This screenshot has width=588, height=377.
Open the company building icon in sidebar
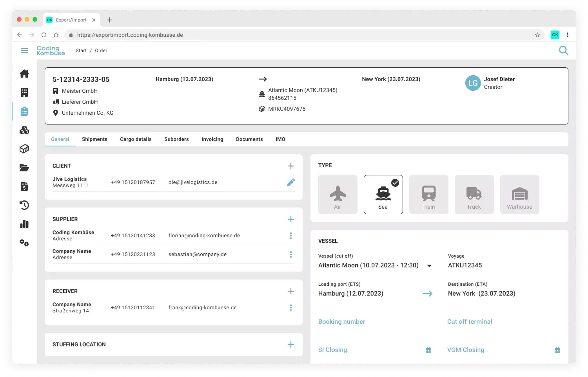point(24,92)
